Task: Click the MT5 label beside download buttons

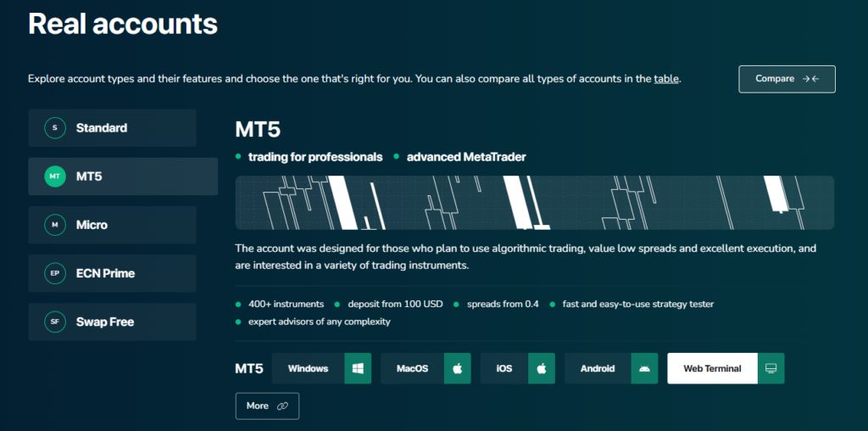Action: click(249, 368)
